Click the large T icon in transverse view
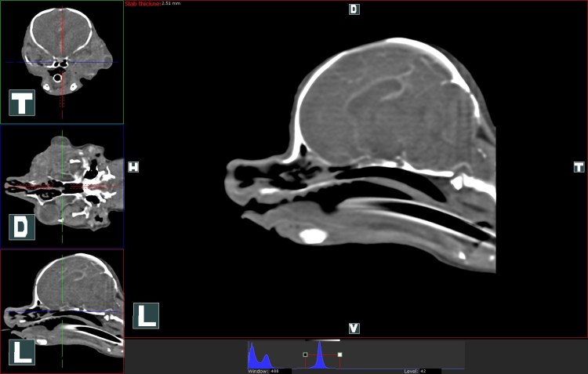 click(21, 103)
